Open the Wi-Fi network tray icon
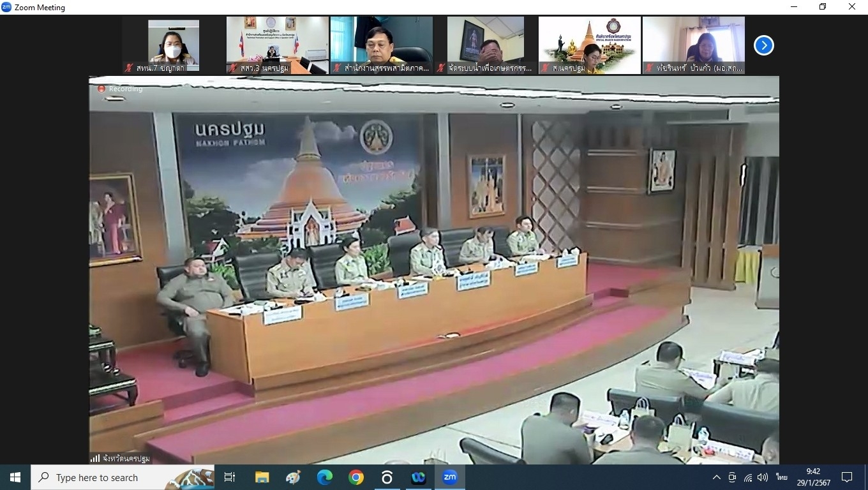 [x=748, y=477]
